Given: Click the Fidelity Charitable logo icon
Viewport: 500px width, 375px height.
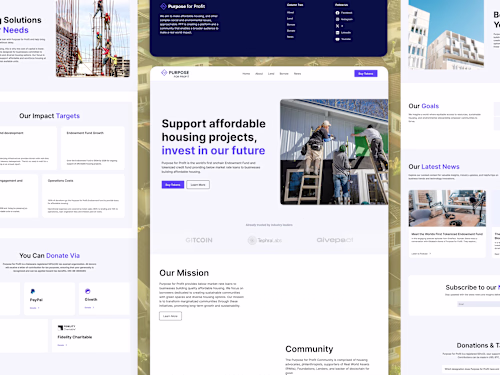Looking at the screenshot, I should (66, 328).
